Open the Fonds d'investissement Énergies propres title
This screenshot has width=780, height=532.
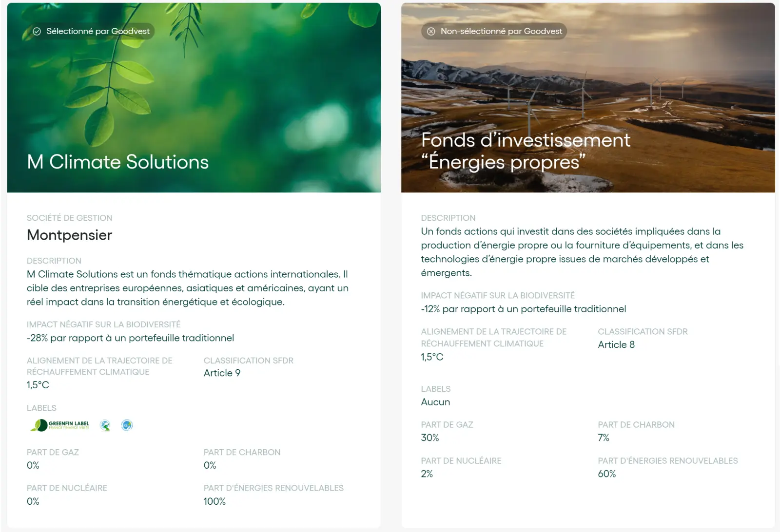pos(526,151)
